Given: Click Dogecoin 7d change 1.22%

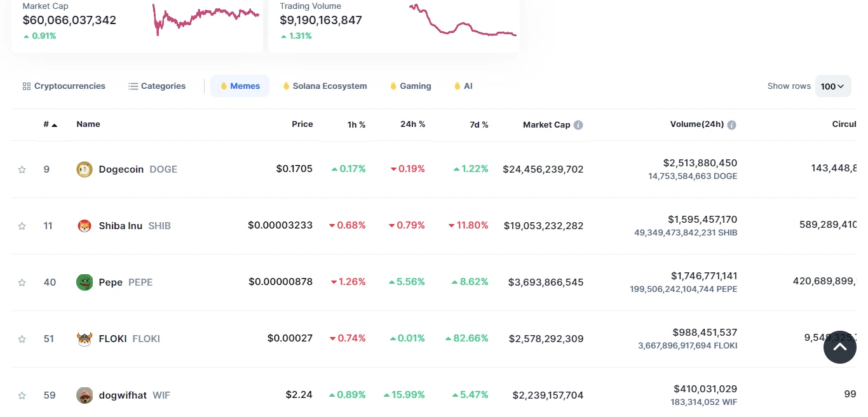Looking at the screenshot, I should pos(471,169).
